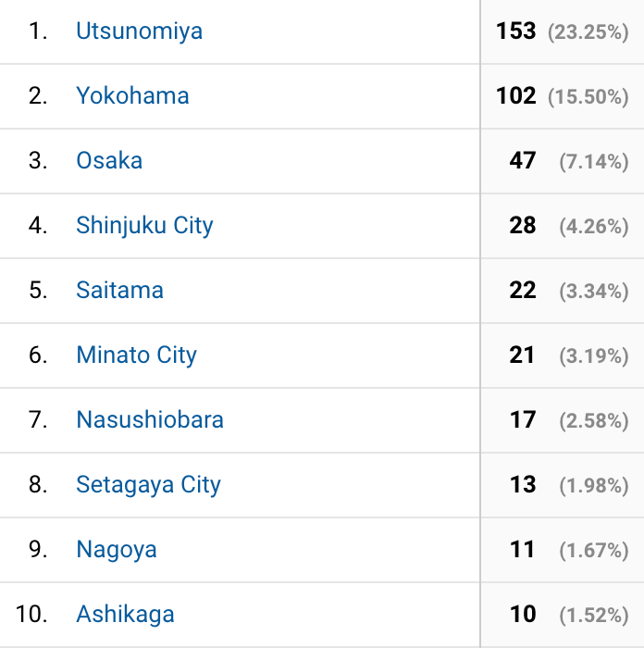Click the 28 value in Shinjuku City row

coord(523,226)
